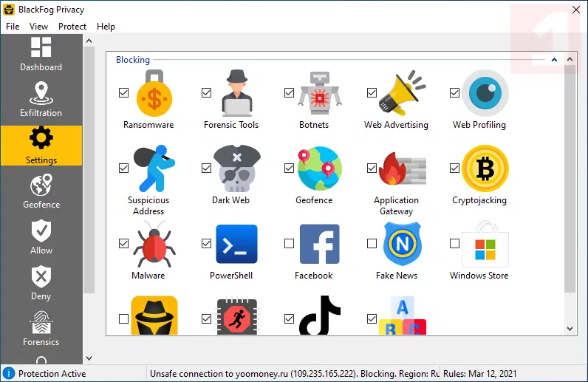Open the Geofence sidebar section
This screenshot has height=382, width=588.
pyautogui.click(x=41, y=191)
